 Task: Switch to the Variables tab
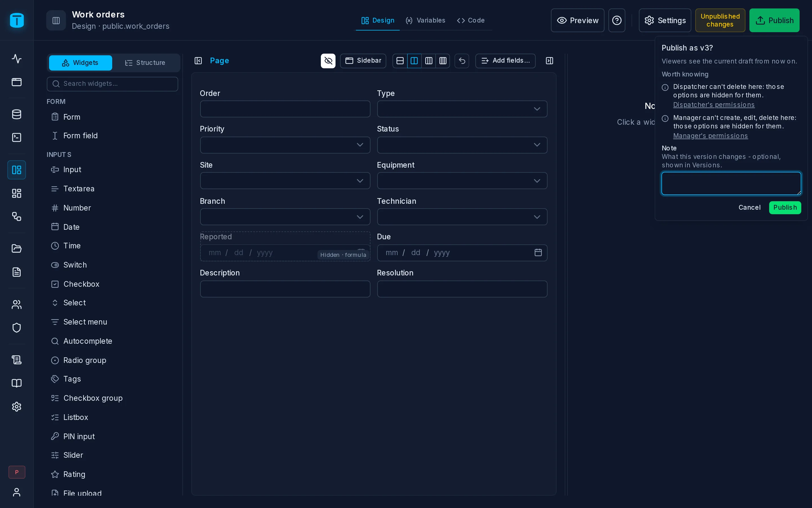click(x=425, y=21)
